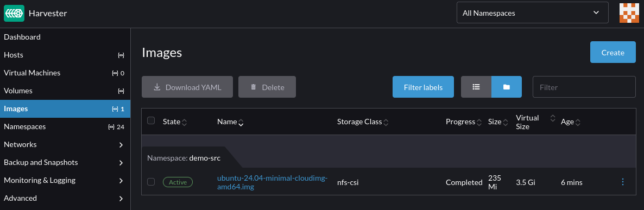This screenshot has height=210, width=644.
Task: Click the Harvester logo icon
Action: coord(14,13)
